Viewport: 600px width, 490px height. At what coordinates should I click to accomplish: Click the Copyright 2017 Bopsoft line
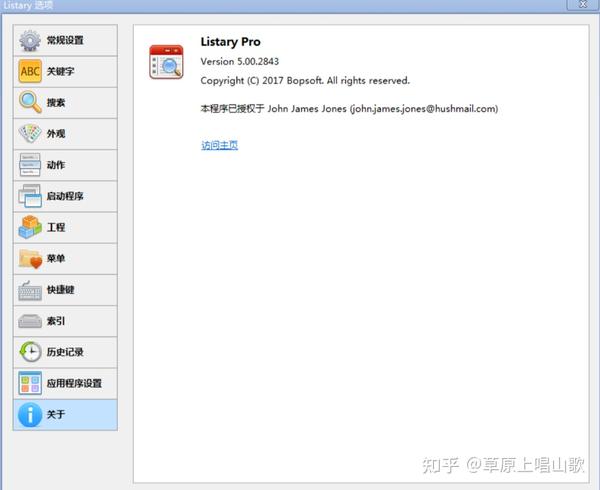pos(305,80)
